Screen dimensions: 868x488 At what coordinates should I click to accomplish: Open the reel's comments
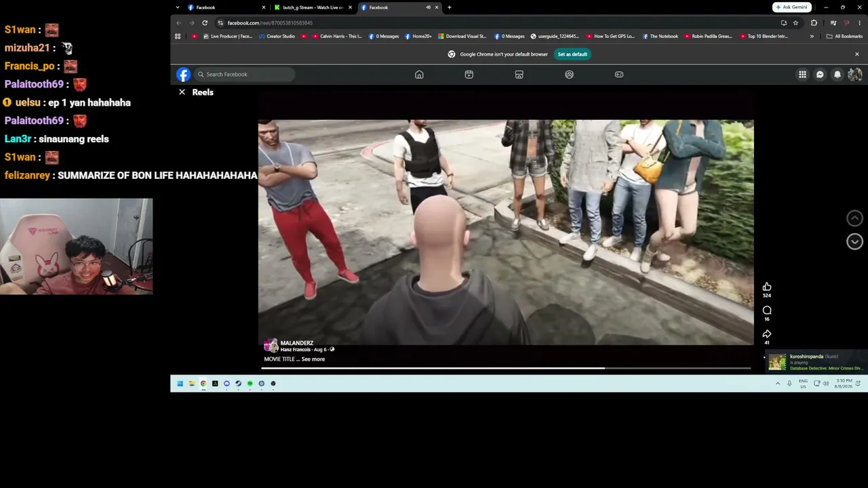tap(767, 310)
